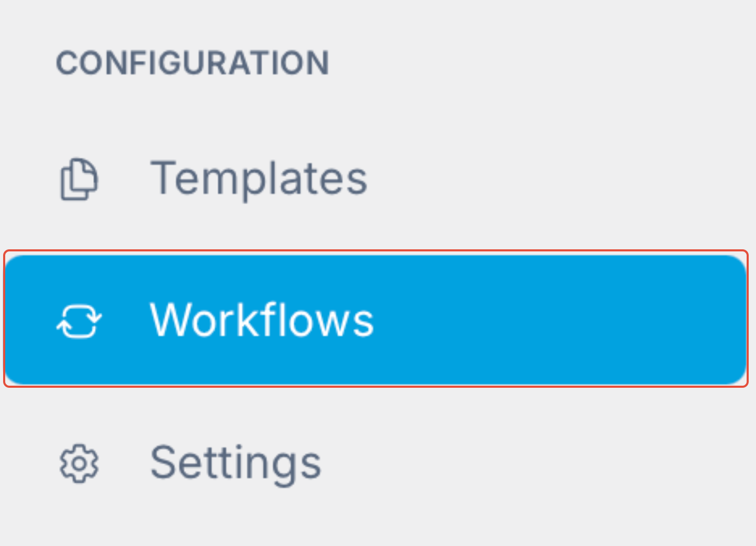
Task: Click the Workflows circular arrows icon
Action: [x=79, y=321]
